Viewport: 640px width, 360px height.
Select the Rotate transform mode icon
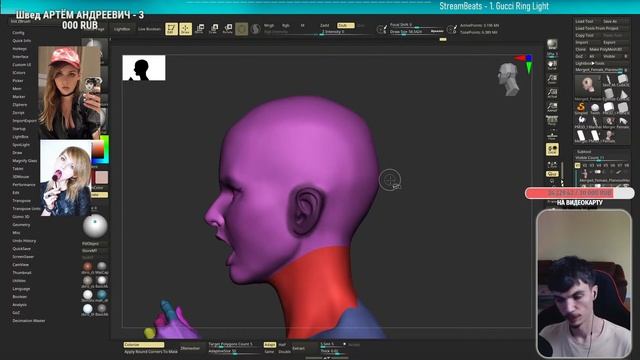click(x=228, y=29)
